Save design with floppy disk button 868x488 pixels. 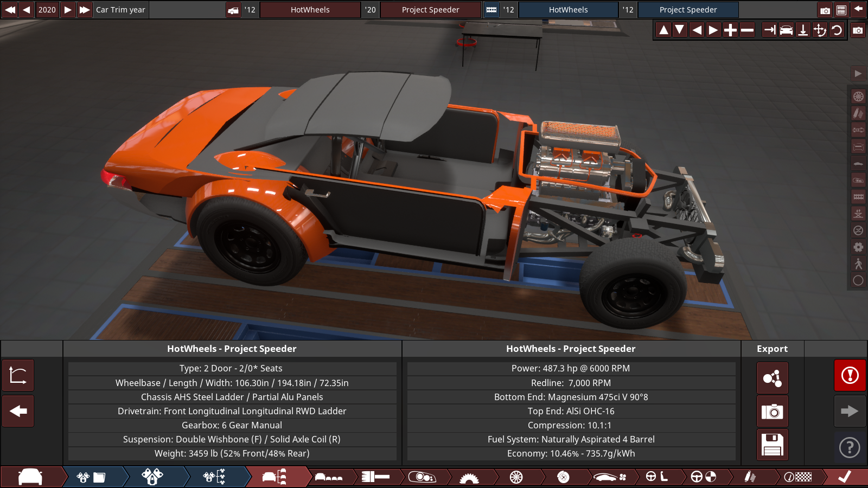coord(773,445)
